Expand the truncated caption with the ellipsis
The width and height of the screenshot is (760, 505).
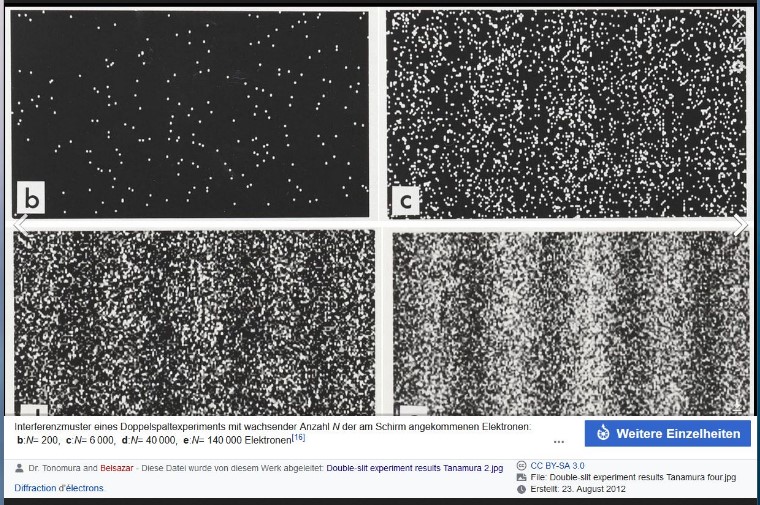(559, 441)
